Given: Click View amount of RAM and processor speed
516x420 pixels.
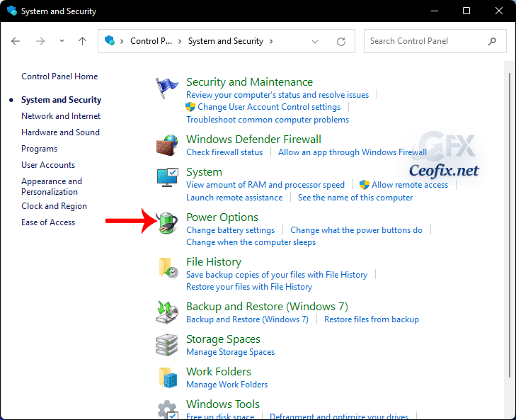Looking at the screenshot, I should tap(265, 185).
